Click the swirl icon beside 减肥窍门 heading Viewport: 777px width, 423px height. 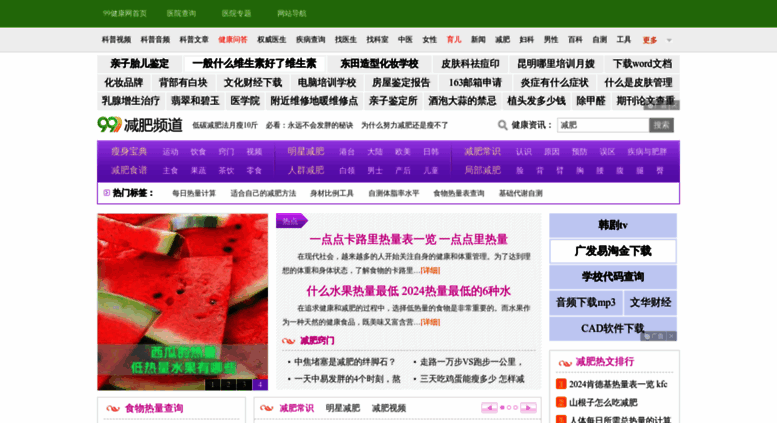(288, 341)
